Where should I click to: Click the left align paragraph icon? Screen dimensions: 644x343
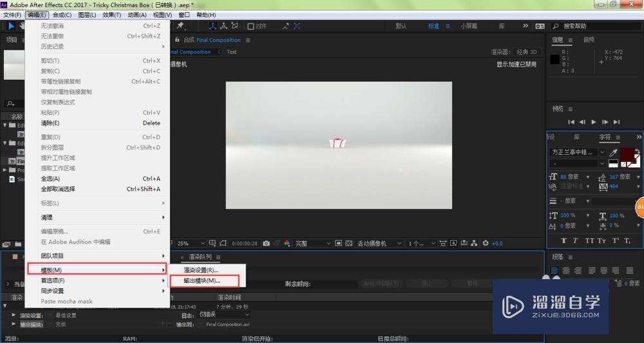click(x=554, y=271)
